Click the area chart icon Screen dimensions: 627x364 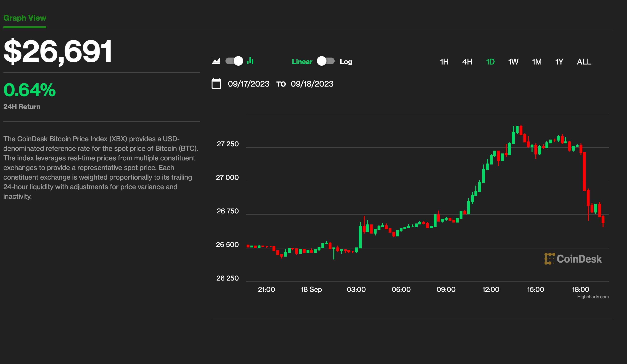[x=216, y=60]
